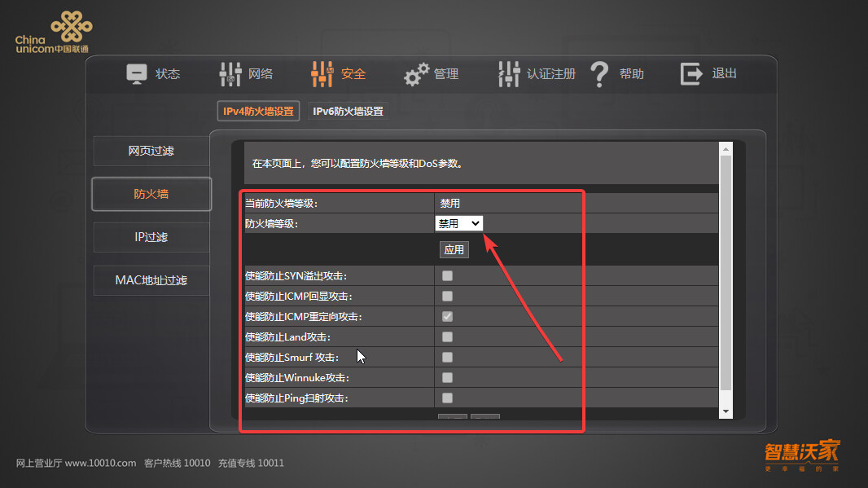
Task: Click the 使能防止ICMP重定向攻击 label
Action: coord(304,317)
